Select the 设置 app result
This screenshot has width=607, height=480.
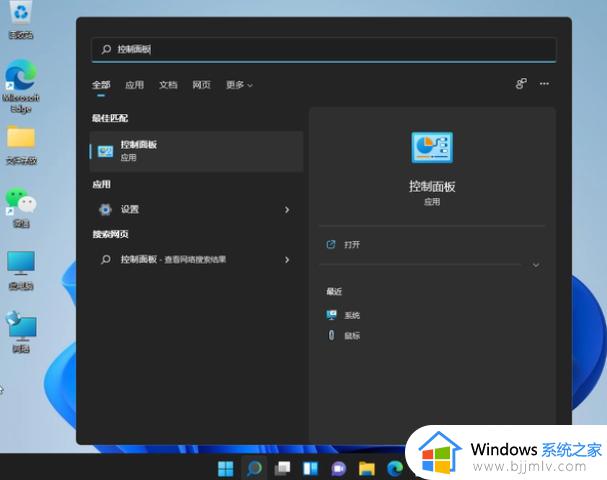point(196,209)
